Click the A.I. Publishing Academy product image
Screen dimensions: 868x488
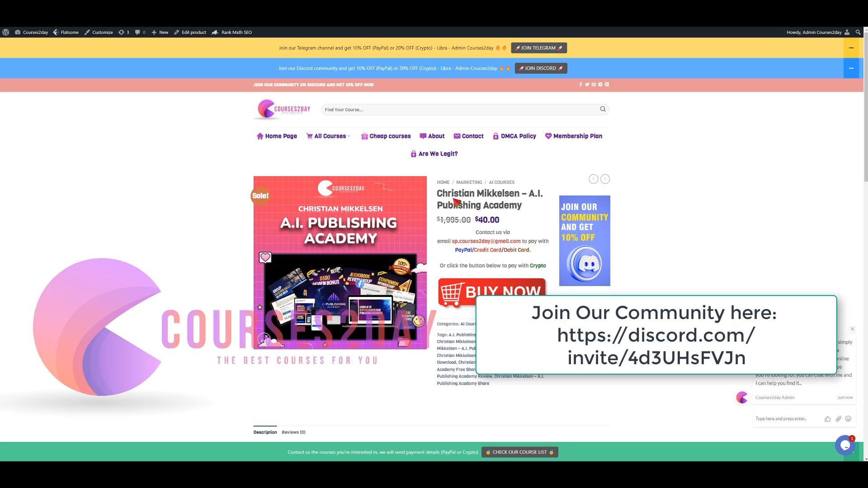tap(340, 263)
